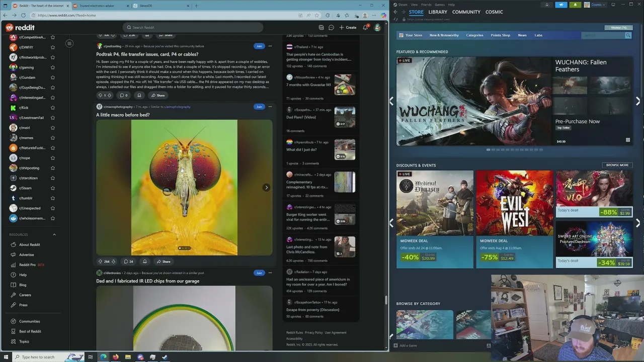Screen dimensions: 644x362
Task: Open the Reddit user avatar menu
Action: (x=377, y=28)
